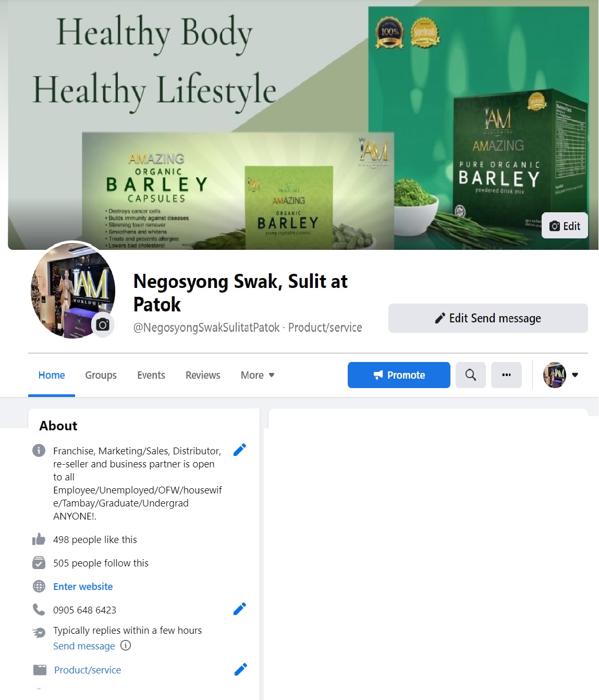Click the Send message link
This screenshot has height=700, width=599.
click(x=84, y=646)
